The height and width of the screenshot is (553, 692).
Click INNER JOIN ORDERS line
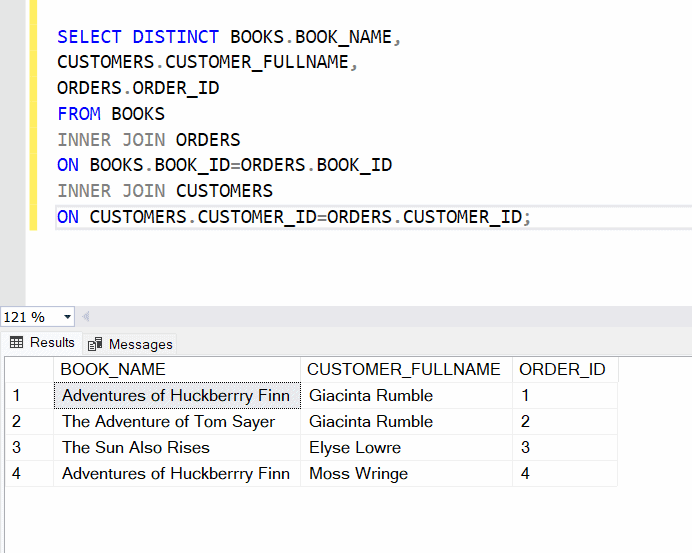click(x=149, y=140)
